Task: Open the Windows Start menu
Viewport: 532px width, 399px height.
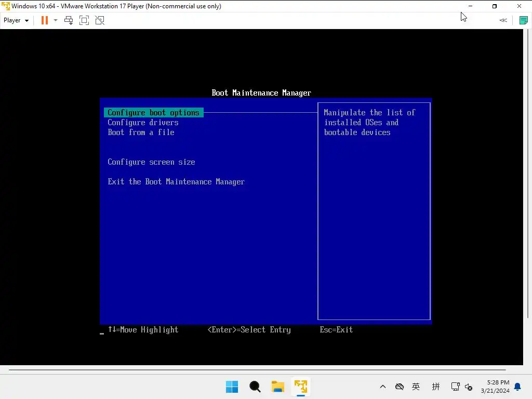Action: click(x=232, y=387)
